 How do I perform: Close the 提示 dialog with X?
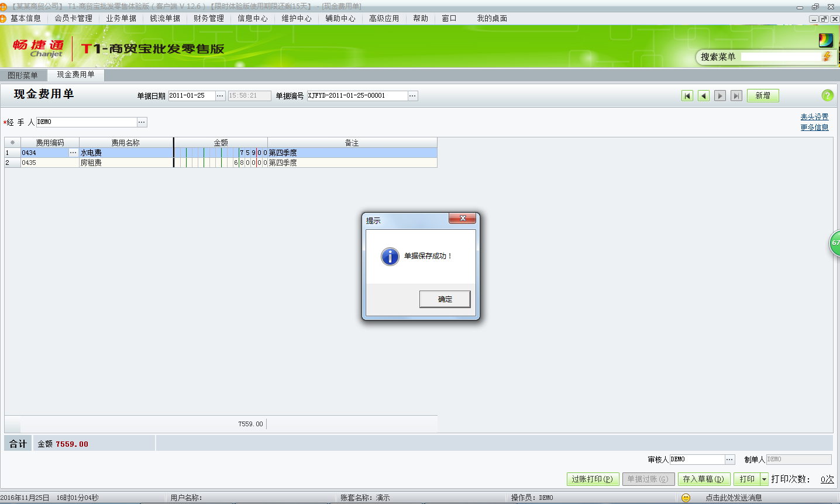(x=463, y=218)
